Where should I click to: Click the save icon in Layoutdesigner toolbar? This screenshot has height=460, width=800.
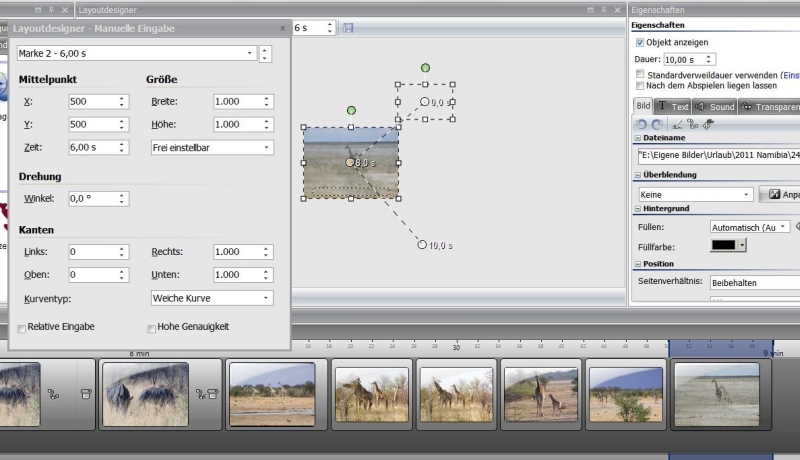pos(348,28)
